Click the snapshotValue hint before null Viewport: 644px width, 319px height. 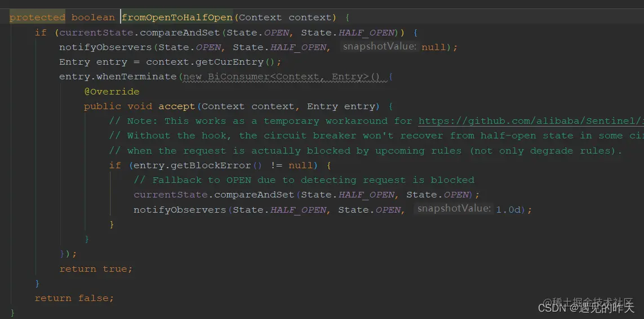click(379, 46)
